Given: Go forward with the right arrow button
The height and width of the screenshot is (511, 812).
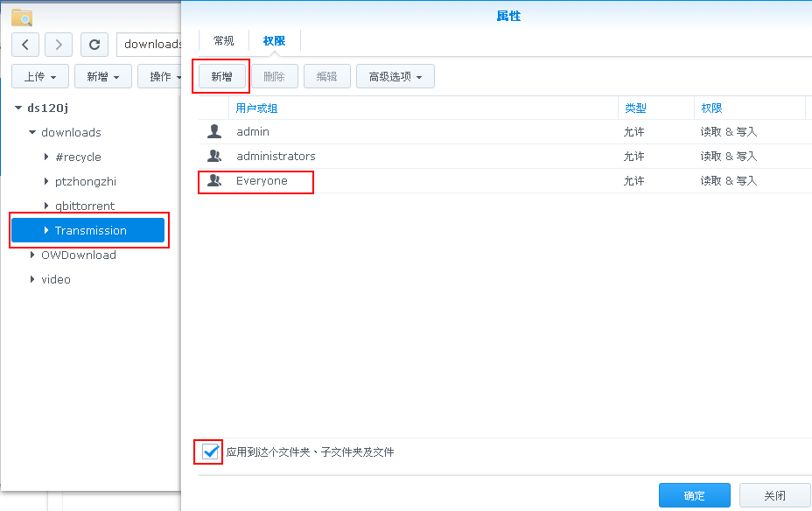Looking at the screenshot, I should click(x=59, y=45).
